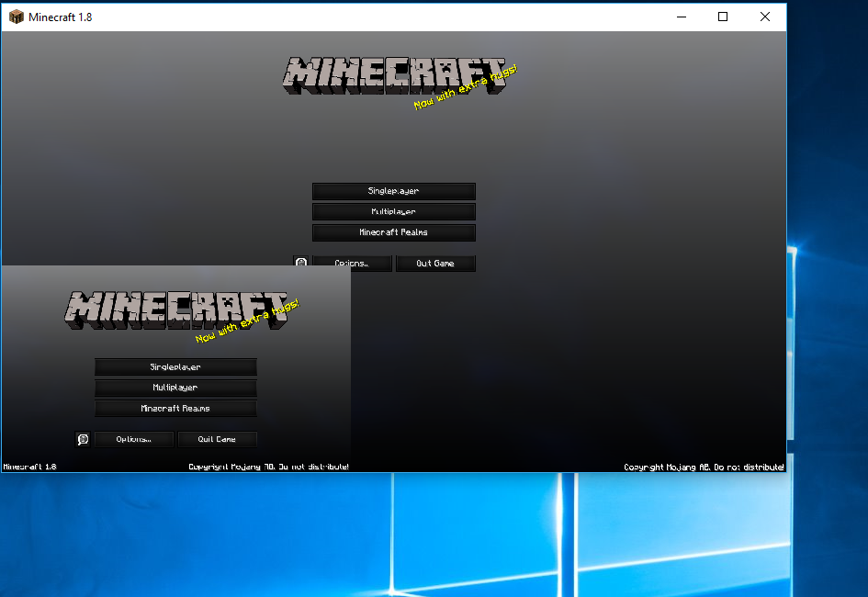Maximize the Minecraft 1.8 window

click(723, 17)
